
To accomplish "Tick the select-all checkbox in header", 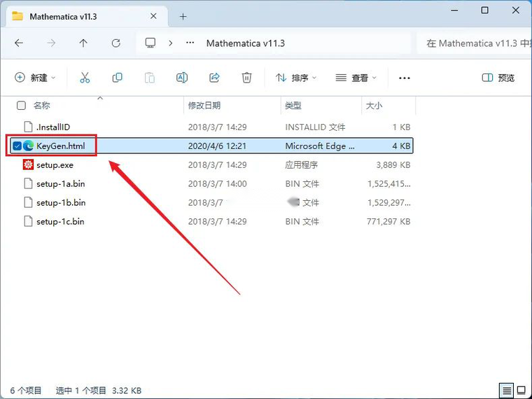I will 21,106.
